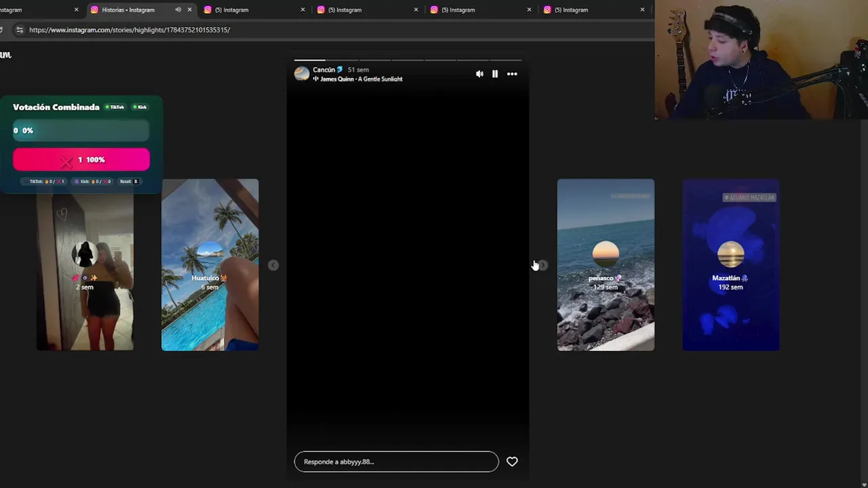Image resolution: width=868 pixels, height=488 pixels.
Task: Click the 'Votación Combinada' title
Action: [56, 107]
